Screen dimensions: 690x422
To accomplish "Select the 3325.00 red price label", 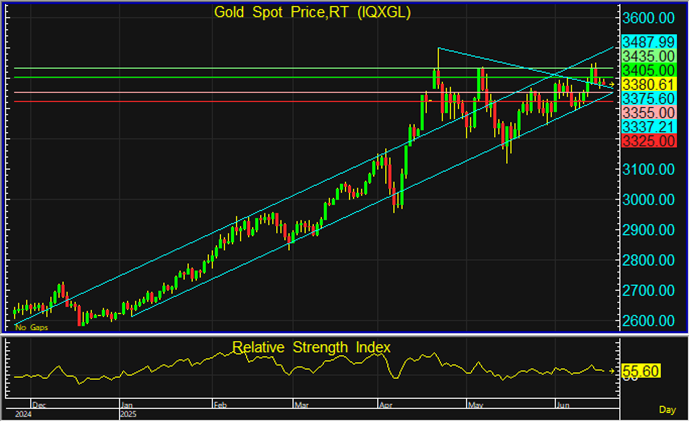I will (649, 141).
